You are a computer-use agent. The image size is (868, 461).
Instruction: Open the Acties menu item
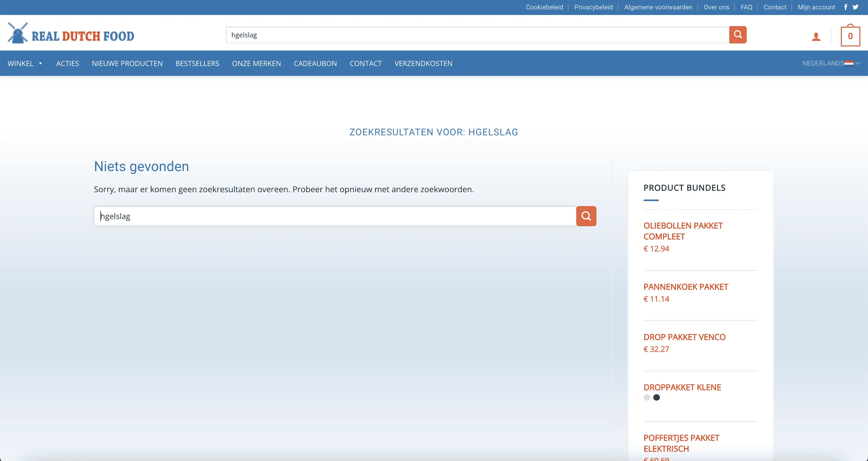(x=68, y=63)
